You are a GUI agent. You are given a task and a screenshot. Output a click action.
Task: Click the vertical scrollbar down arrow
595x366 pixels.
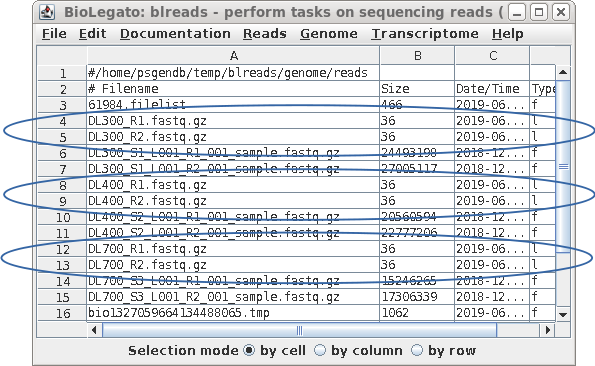point(563,314)
